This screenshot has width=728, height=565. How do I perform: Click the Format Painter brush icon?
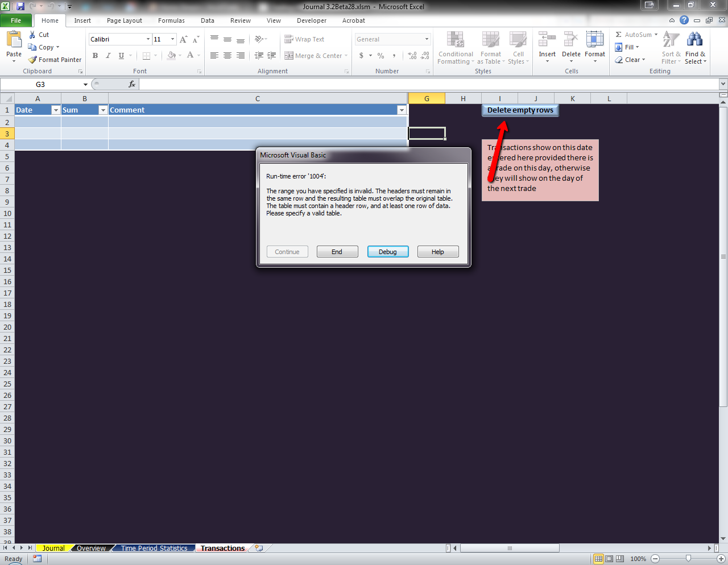pos(32,60)
